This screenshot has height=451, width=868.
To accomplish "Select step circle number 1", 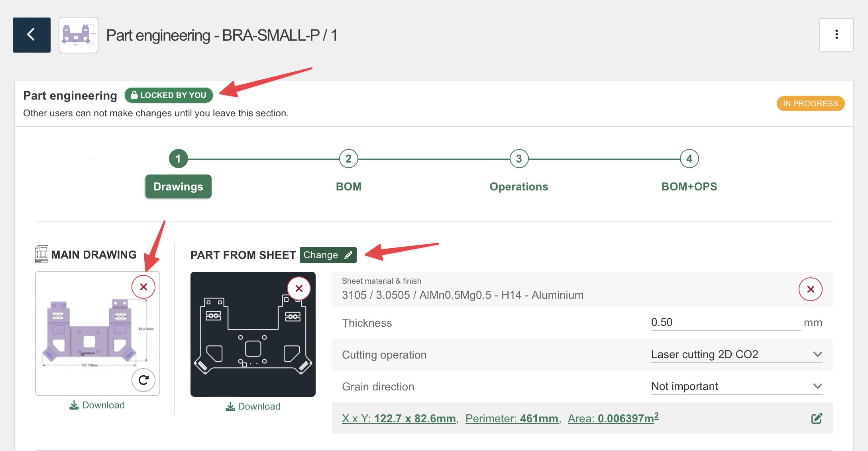I will 178,159.
